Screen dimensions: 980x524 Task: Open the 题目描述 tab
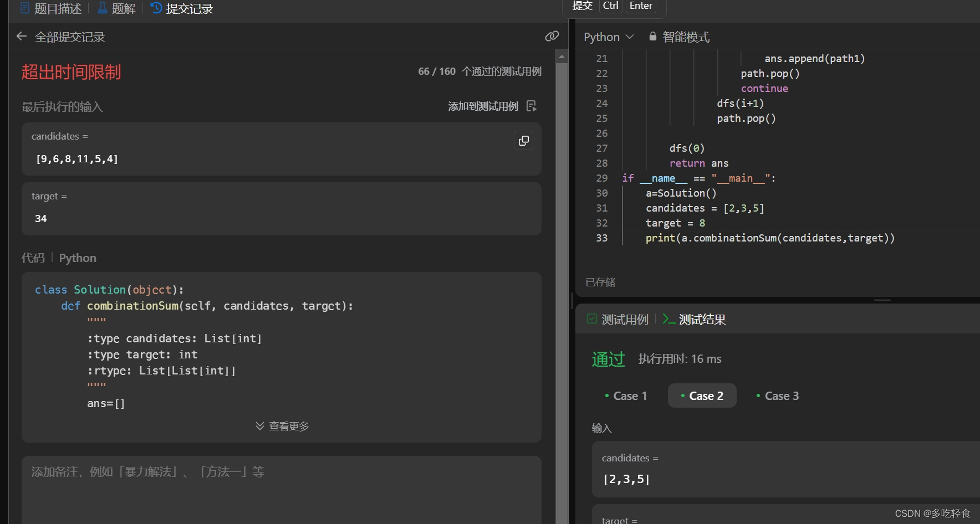click(51, 8)
